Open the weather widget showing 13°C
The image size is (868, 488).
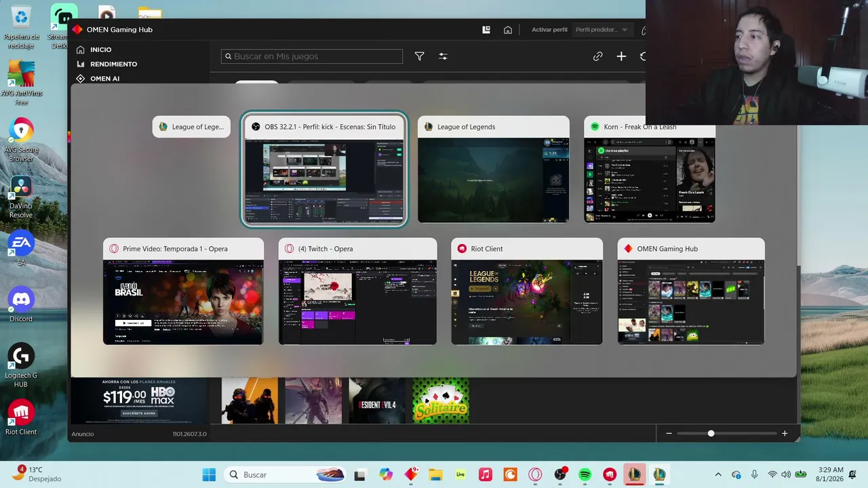point(37,474)
